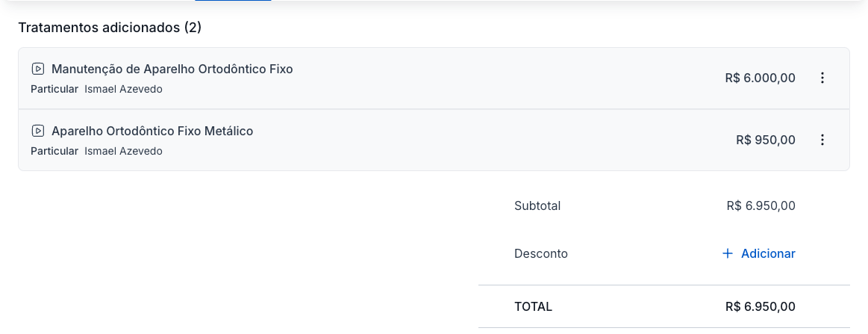The width and height of the screenshot is (868, 334).
Task: Click the Tratamentos adicionados (2) heading
Action: click(110, 28)
